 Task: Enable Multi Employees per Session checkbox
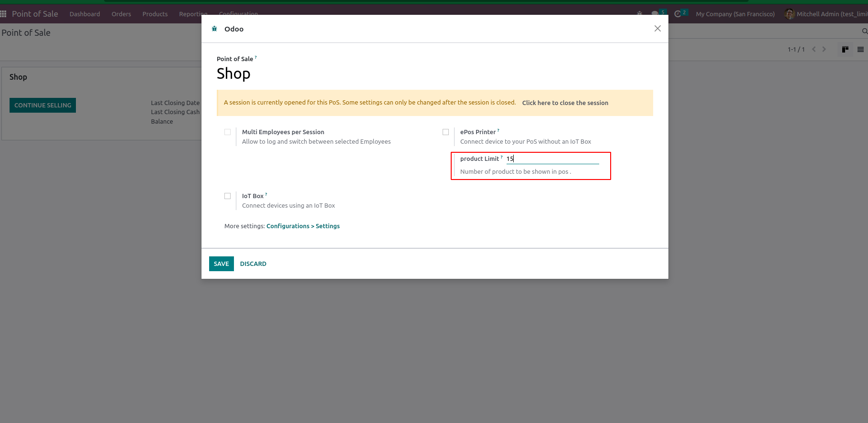tap(228, 132)
